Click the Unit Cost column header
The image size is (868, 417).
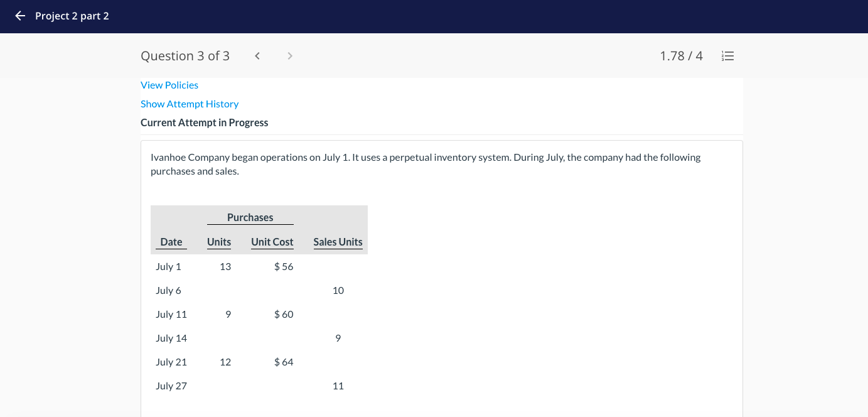[x=272, y=242]
